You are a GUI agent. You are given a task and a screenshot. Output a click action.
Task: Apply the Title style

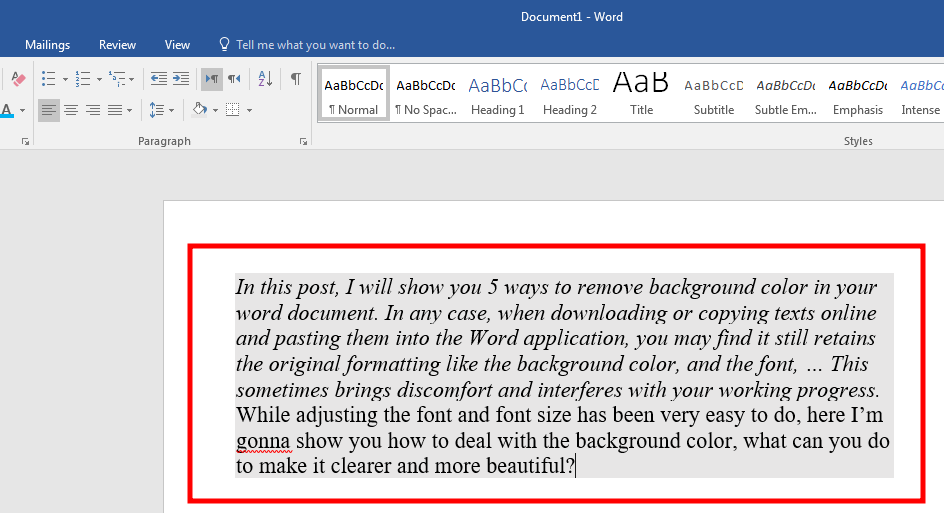click(x=641, y=94)
